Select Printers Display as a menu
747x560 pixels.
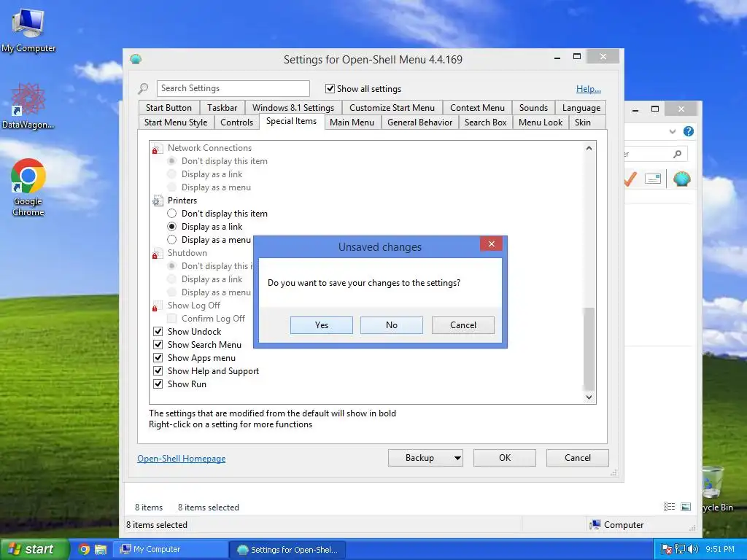(172, 239)
